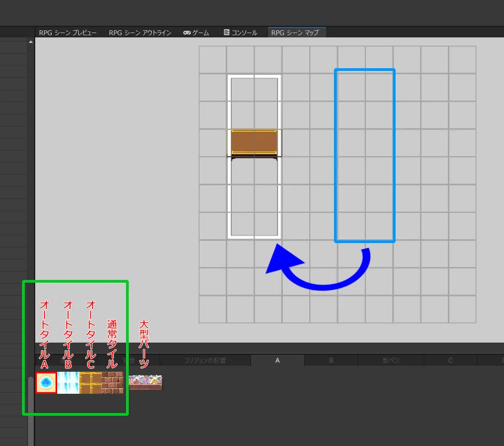Select the brick normal tile
The height and width of the screenshot is (446, 504).
[112, 382]
